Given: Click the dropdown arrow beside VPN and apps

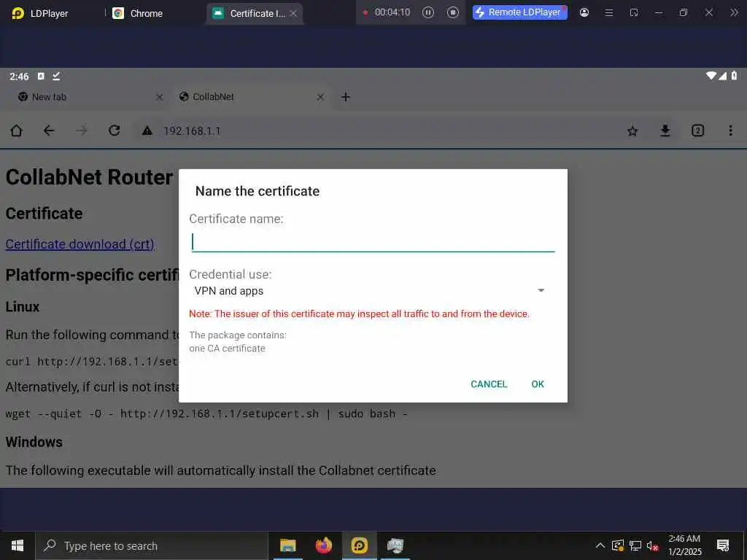Looking at the screenshot, I should [x=541, y=290].
